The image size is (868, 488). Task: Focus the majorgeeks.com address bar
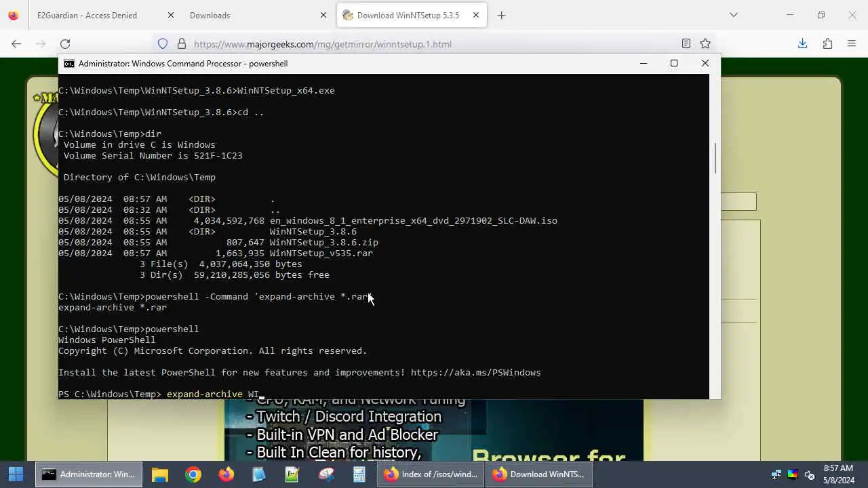pyautogui.click(x=434, y=44)
